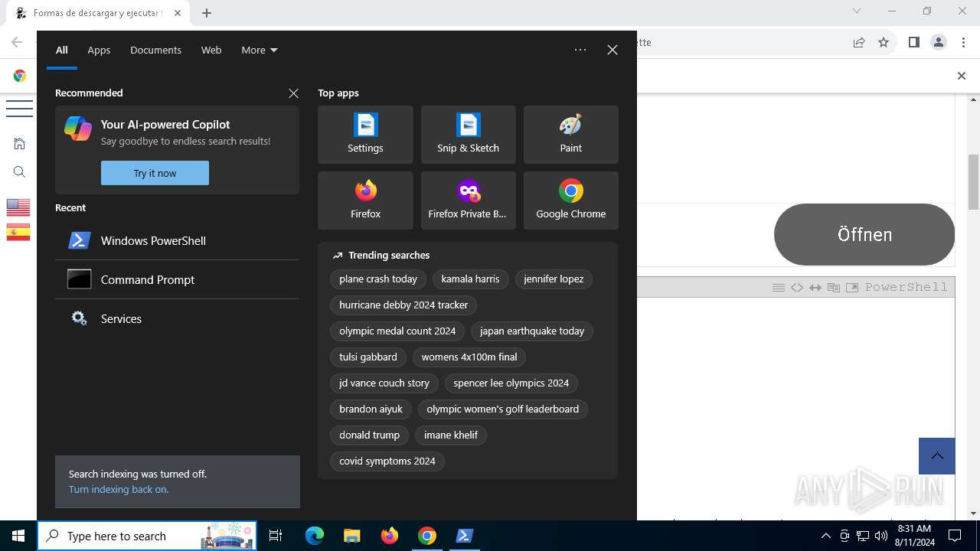The width and height of the screenshot is (980, 551).
Task: Open Task View on taskbar
Action: 276,536
